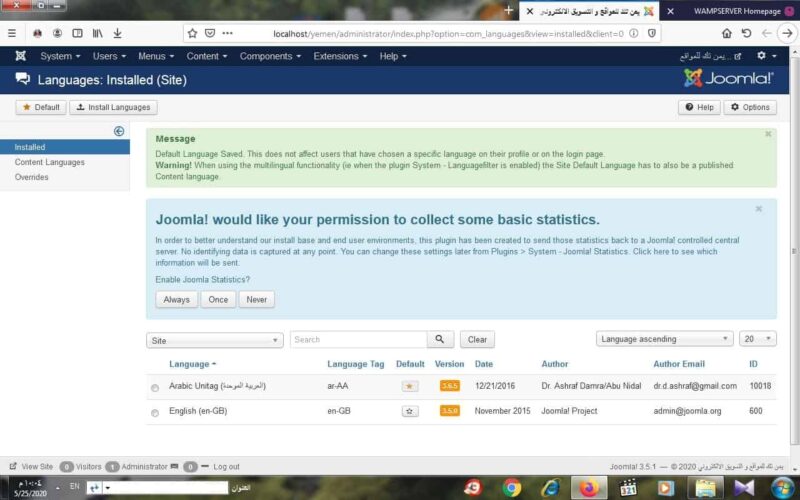The height and width of the screenshot is (500, 800).
Task: Expand the Users menu
Action: (x=109, y=56)
